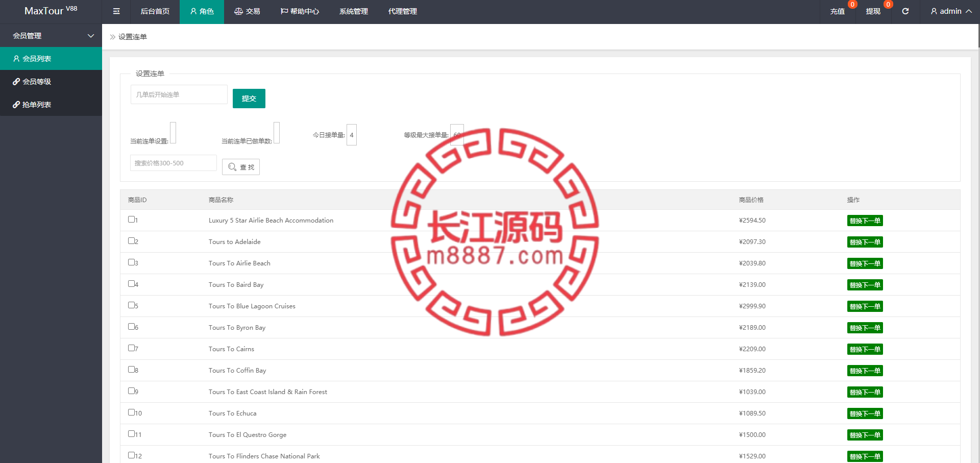The height and width of the screenshot is (463, 980).
Task: Expand the admin user menu
Action: tap(951, 11)
